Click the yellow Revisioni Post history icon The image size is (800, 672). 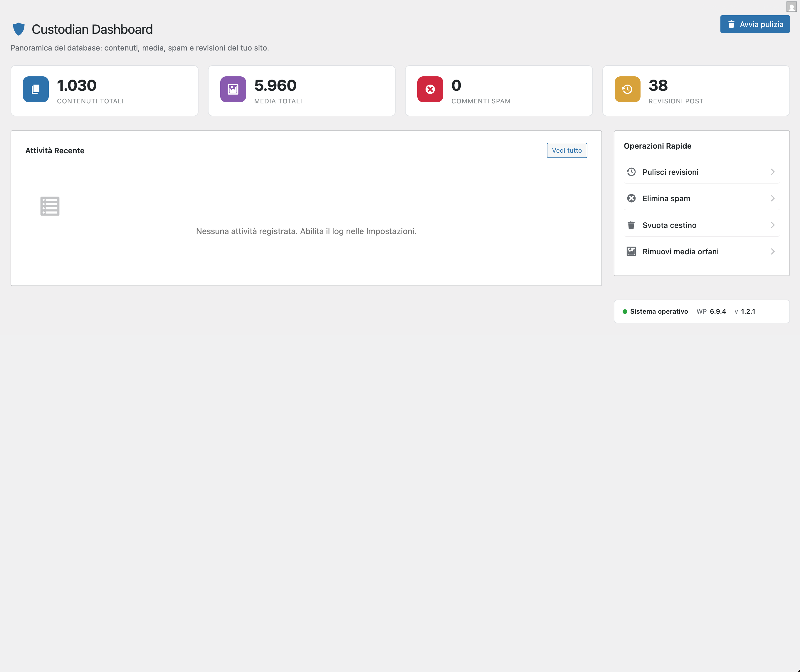[627, 90]
